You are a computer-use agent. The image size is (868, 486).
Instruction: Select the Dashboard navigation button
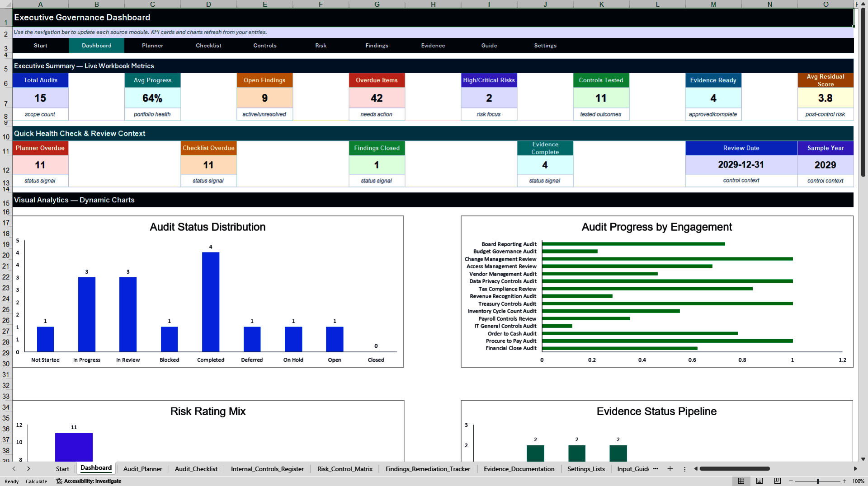tap(96, 46)
